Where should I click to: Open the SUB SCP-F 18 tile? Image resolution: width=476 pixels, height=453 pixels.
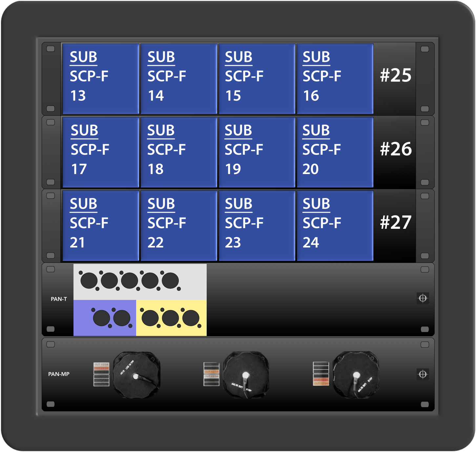point(179,152)
